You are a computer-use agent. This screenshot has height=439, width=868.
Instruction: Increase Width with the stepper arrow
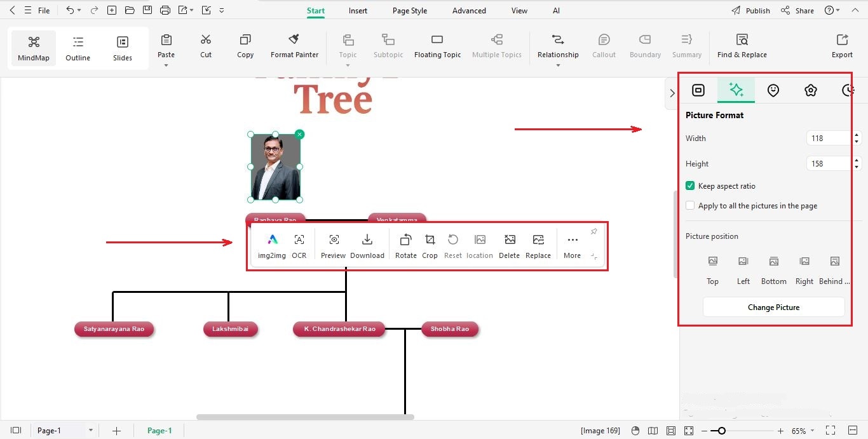pos(857,135)
